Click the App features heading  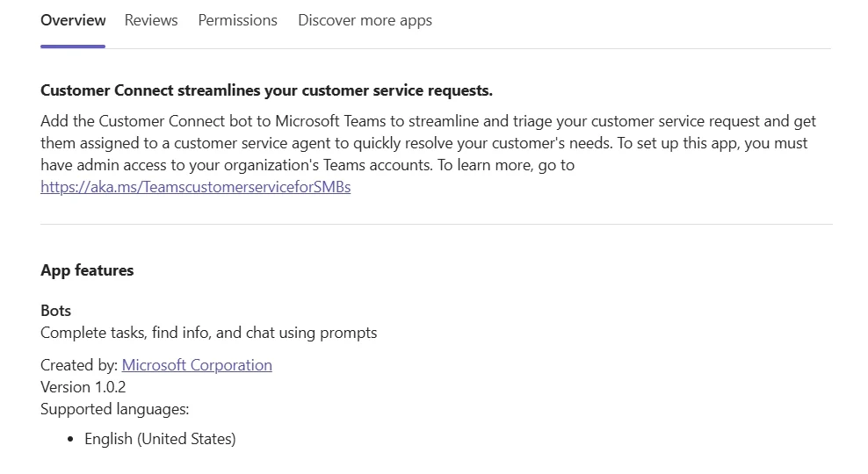tap(87, 270)
